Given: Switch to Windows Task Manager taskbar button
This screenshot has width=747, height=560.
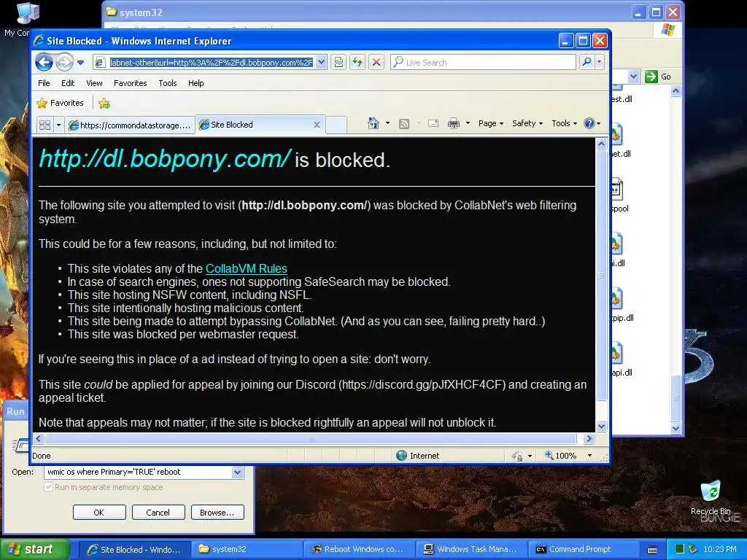Looking at the screenshot, I should pos(471,549).
